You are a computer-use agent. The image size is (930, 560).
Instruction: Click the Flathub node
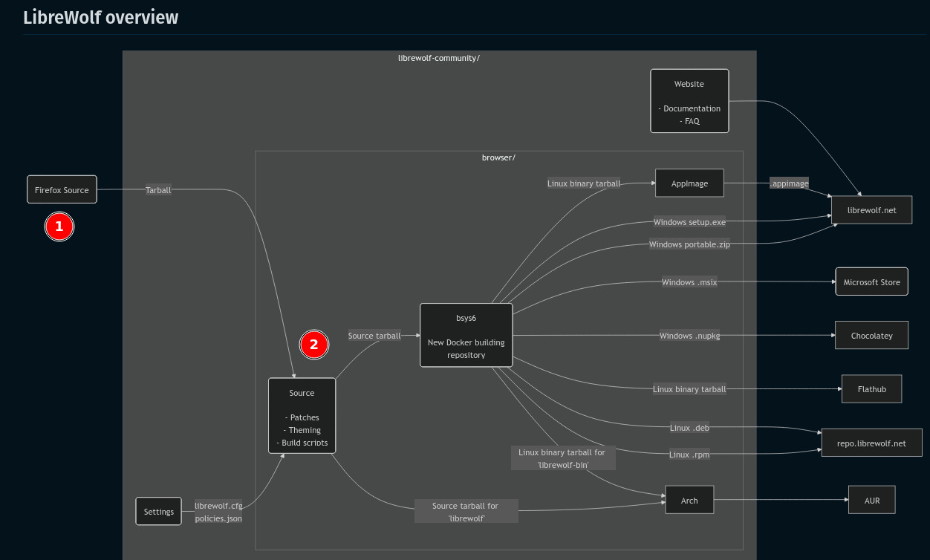[x=871, y=389]
